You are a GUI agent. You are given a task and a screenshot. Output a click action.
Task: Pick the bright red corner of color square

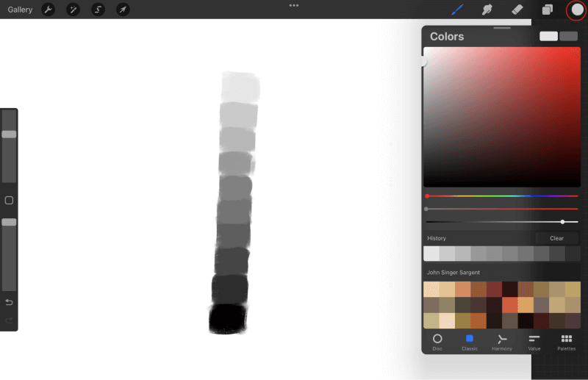[x=577, y=51]
